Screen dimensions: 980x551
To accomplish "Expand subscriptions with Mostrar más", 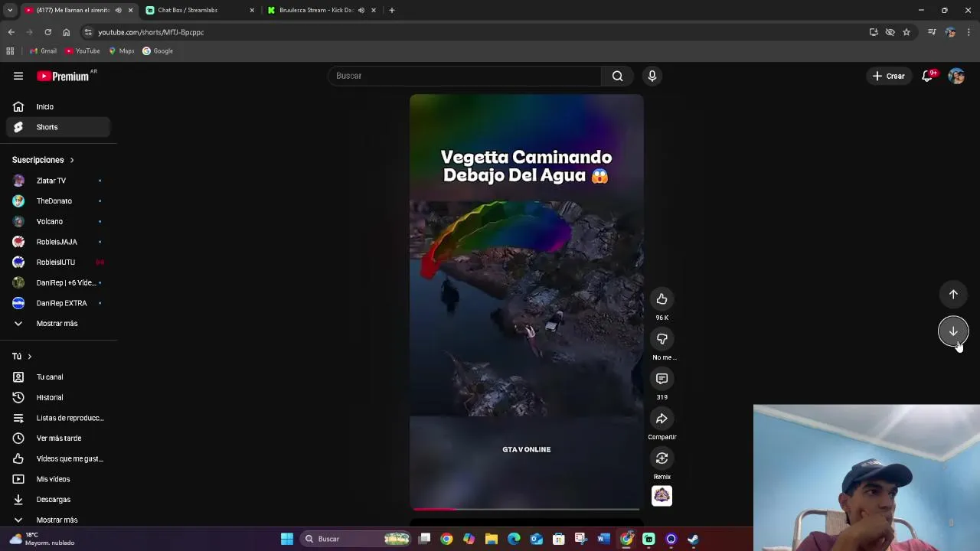I will pos(58,324).
